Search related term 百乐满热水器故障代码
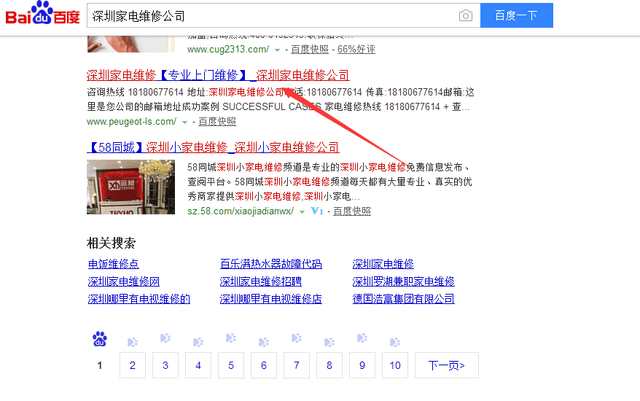The image size is (640, 401). point(271,264)
